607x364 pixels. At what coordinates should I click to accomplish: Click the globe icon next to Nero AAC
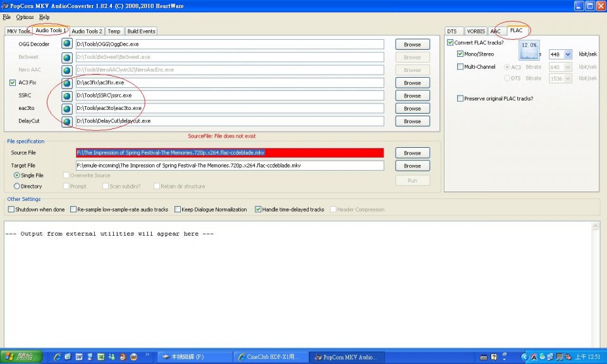click(67, 70)
